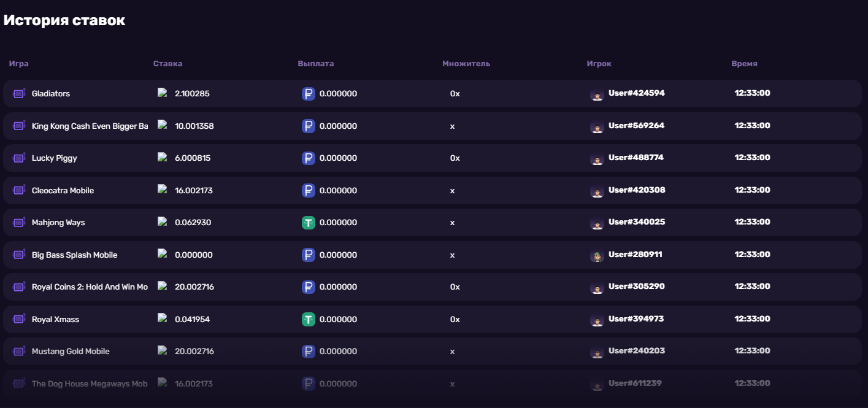868x408 pixels.
Task: Click the Время column header
Action: [744, 64]
